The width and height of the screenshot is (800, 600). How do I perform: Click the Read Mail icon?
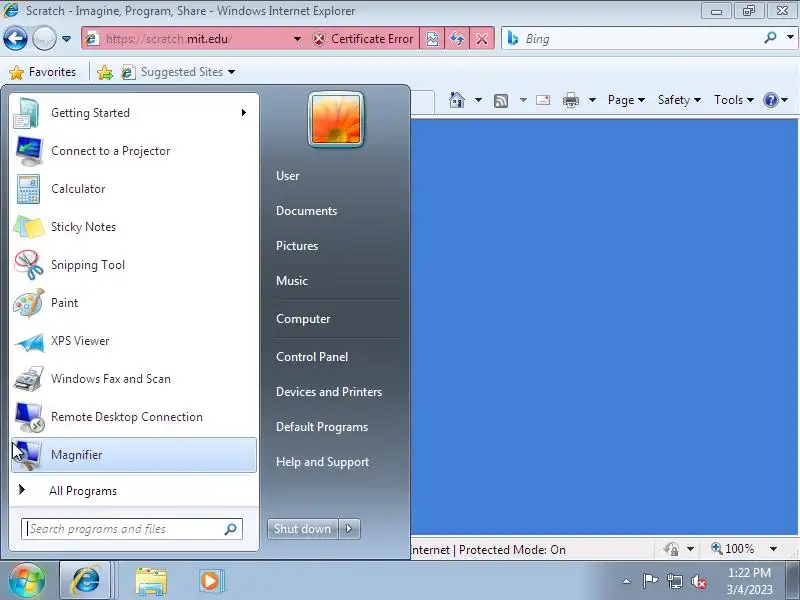pos(543,100)
